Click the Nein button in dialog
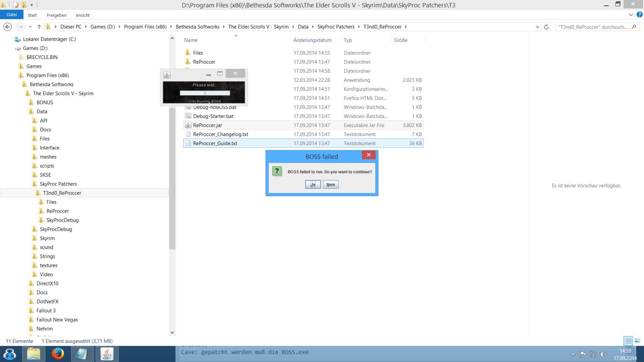Screen dimensions: 644x362 coord(330,185)
